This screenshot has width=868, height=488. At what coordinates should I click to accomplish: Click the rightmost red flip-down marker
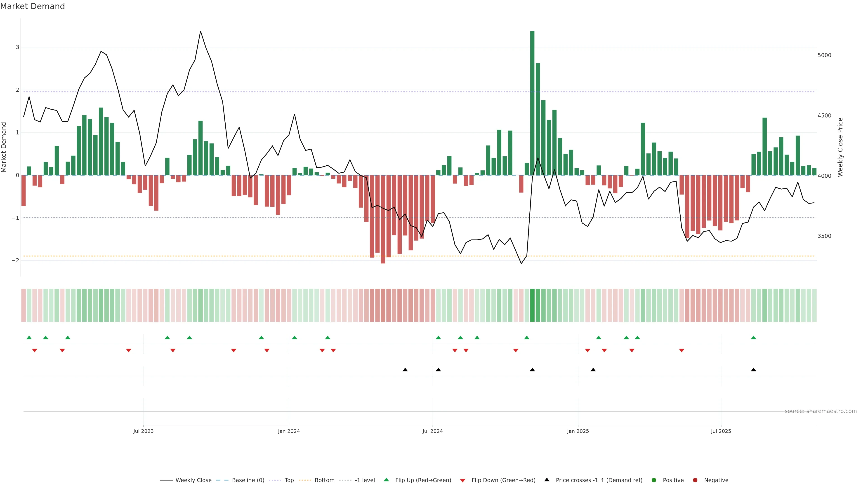[x=682, y=351]
